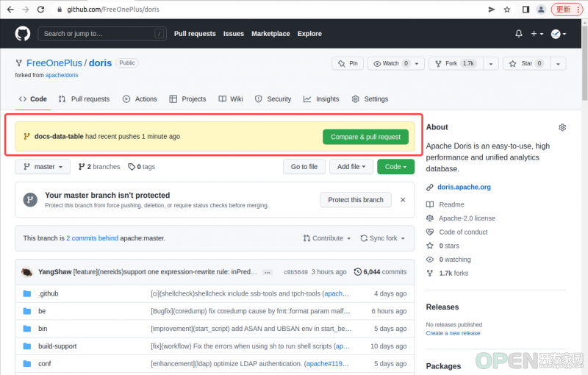Expand dropdown arrow next to Fork
The image size is (588, 375).
[x=490, y=63]
